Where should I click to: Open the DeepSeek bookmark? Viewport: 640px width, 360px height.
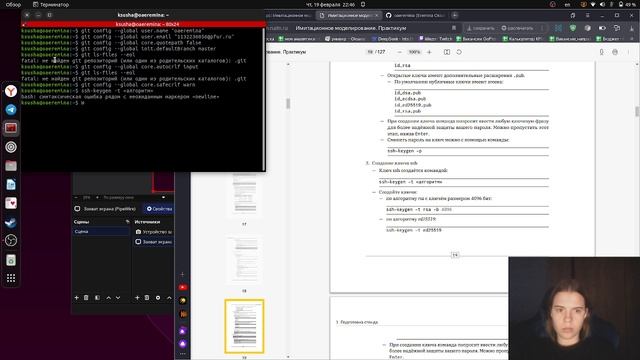(392, 39)
